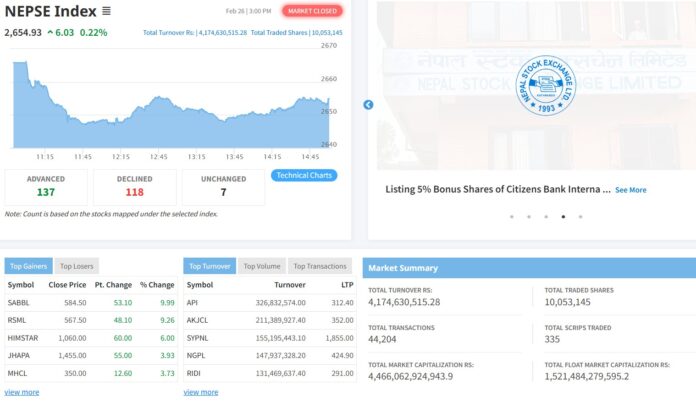The image size is (696, 402).
Task: Select the second carousel dot indicator
Action: click(528, 216)
